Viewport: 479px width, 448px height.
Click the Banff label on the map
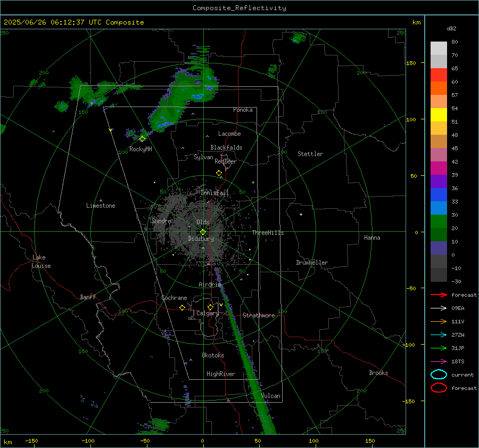coord(88,297)
